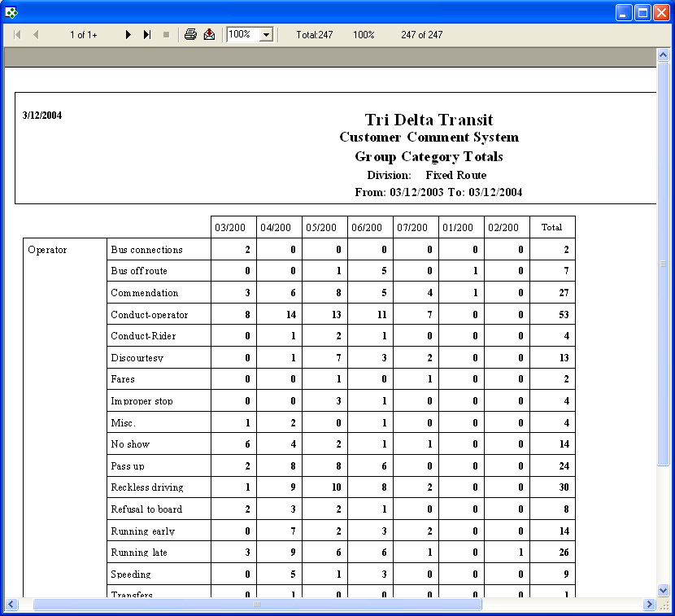The image size is (675, 616).
Task: Go to the previous report page
Action: [36, 35]
